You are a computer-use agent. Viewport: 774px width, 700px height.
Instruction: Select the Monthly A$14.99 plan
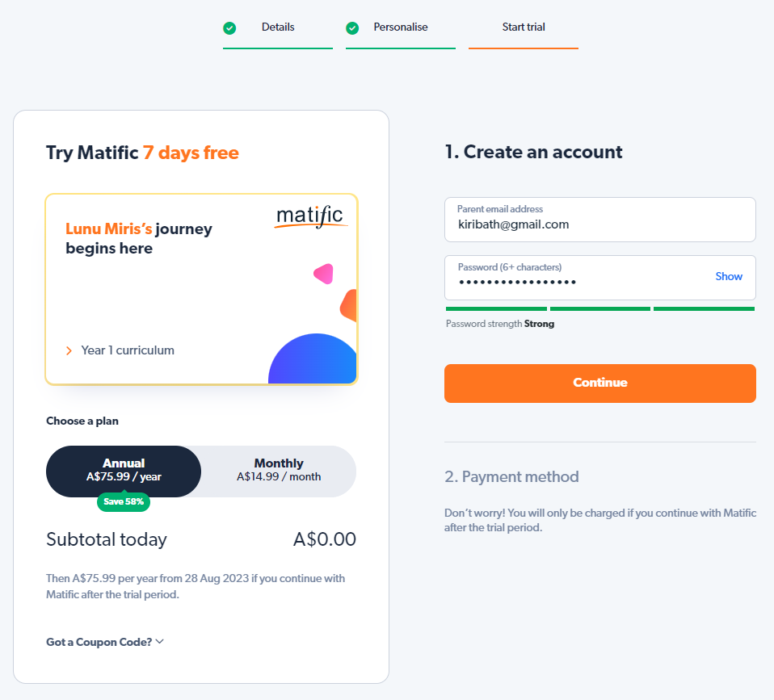(x=279, y=471)
